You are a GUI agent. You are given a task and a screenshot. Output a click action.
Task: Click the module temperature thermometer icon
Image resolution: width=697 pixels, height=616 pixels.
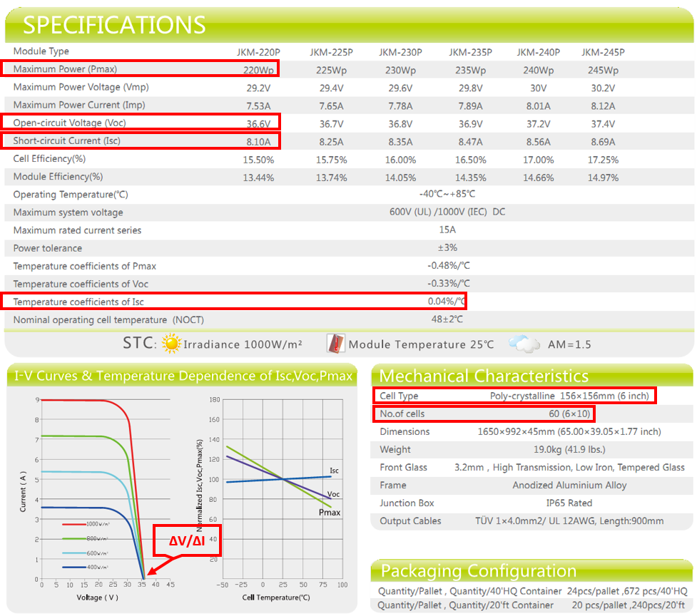pos(335,344)
